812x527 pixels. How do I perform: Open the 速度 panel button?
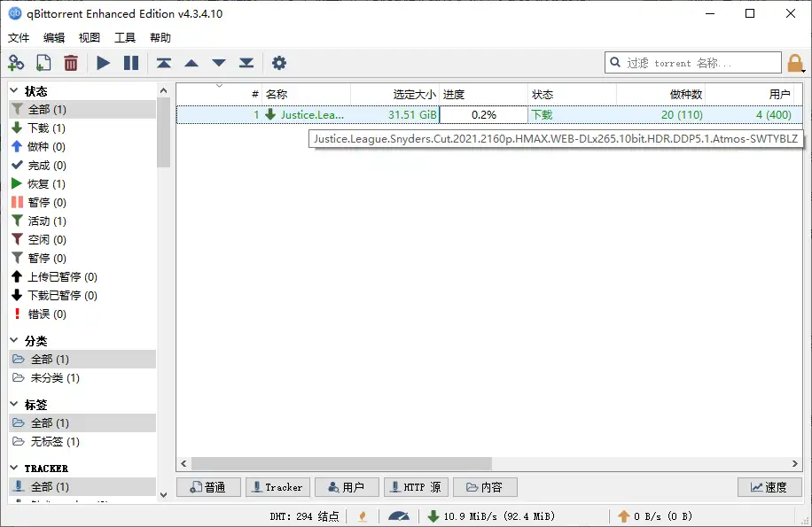coord(768,486)
